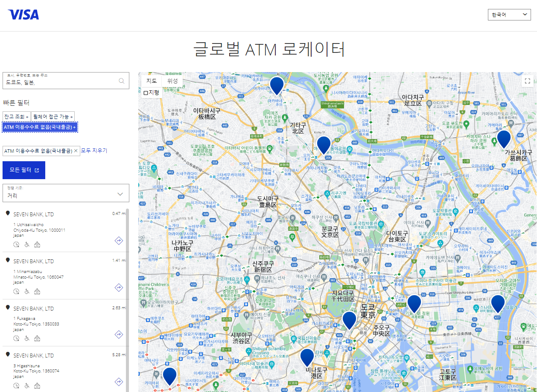Click the wheelchair icon for 3 Higashisuna
537x392 pixels.
click(27, 385)
